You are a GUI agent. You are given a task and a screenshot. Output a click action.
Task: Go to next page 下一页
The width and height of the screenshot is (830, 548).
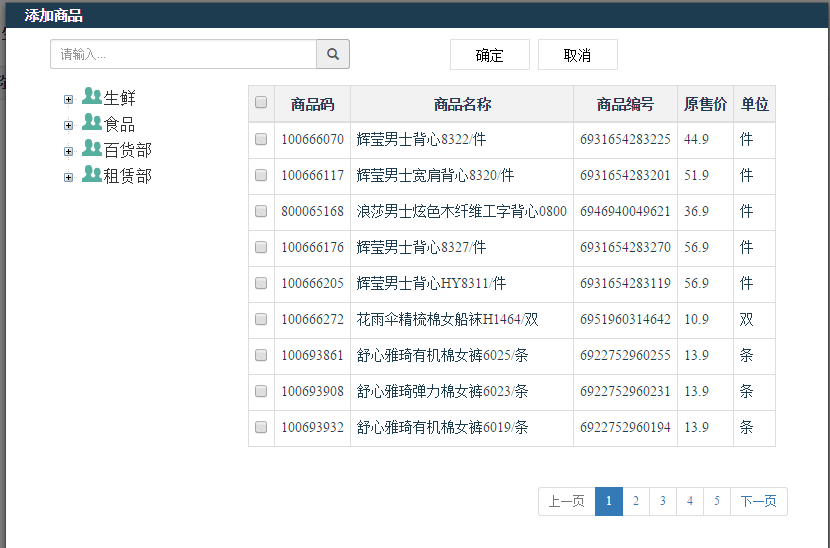coord(759,501)
